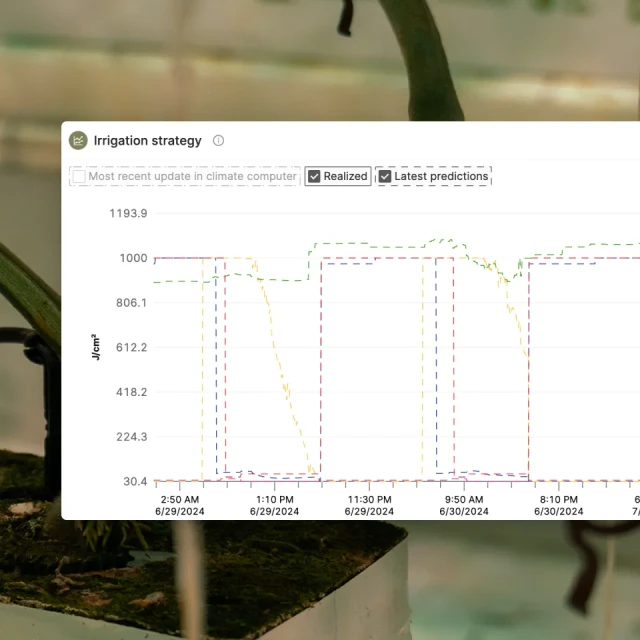Select the 2:50 AM 6/29/2024 time marker
Screen dimensions: 640x640
click(x=179, y=505)
